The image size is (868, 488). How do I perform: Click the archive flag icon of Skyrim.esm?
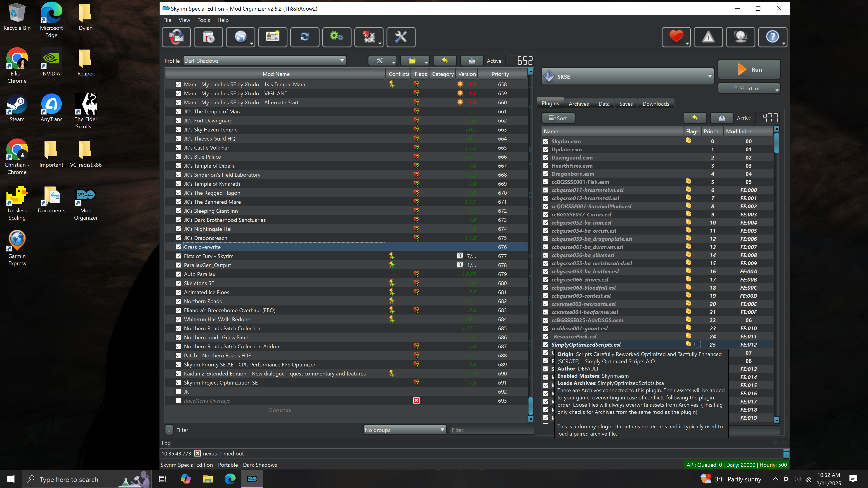[x=688, y=141]
